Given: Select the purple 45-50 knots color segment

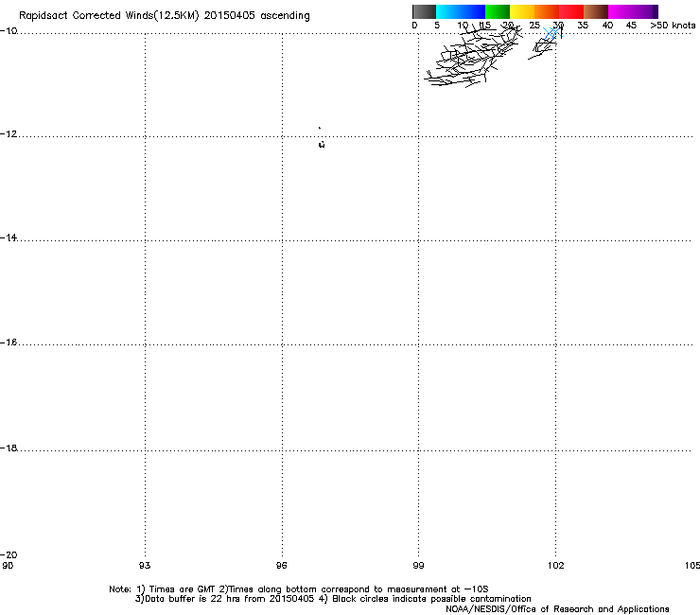Looking at the screenshot, I should tap(645, 11).
